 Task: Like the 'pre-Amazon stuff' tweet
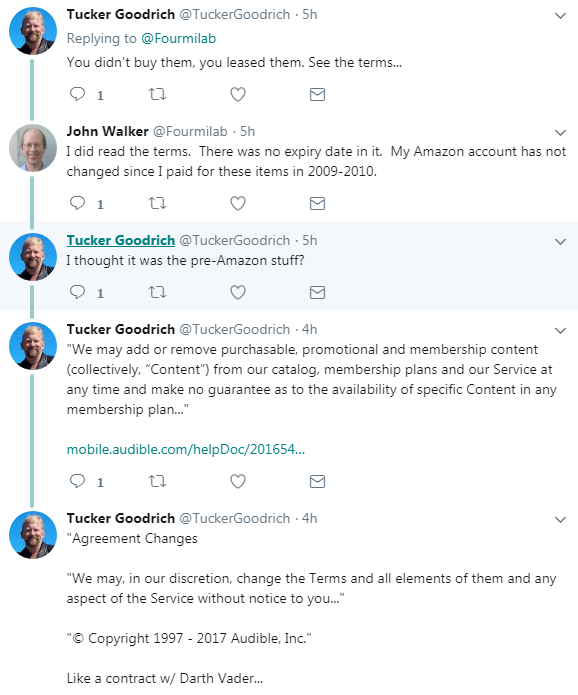[238, 292]
